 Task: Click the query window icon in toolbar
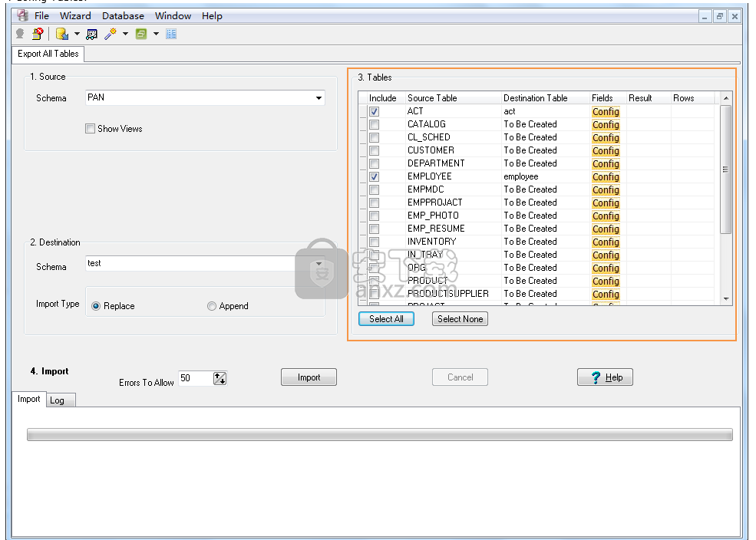[x=92, y=34]
